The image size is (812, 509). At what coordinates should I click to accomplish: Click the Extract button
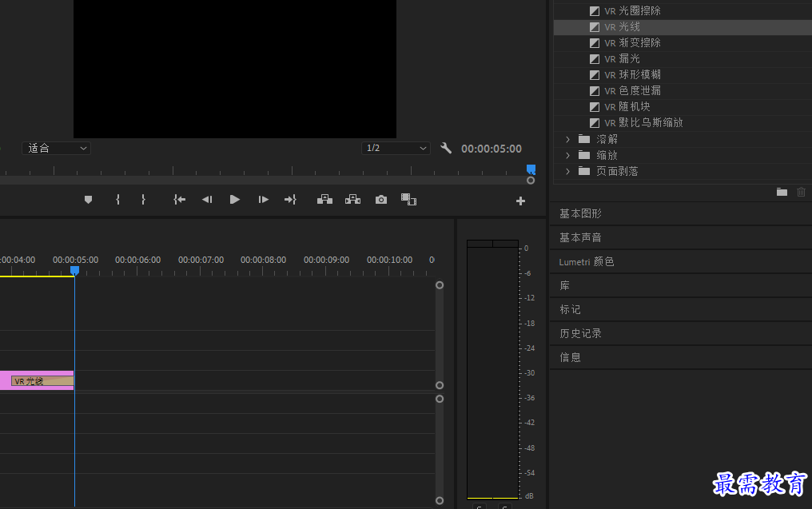pos(352,199)
